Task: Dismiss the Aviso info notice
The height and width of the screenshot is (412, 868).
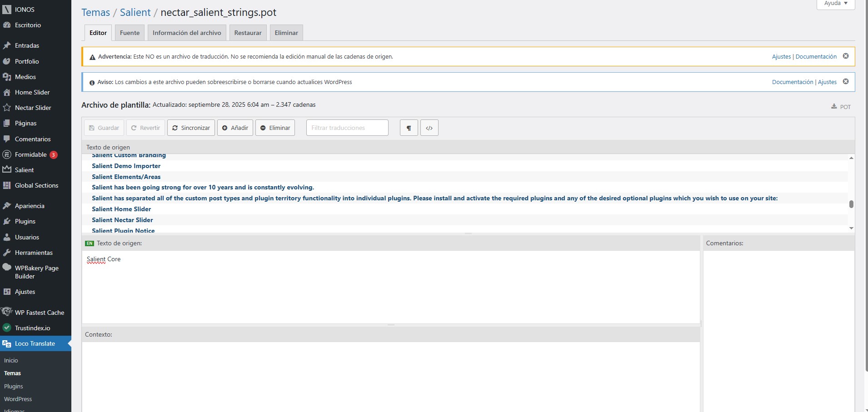Action: (845, 82)
